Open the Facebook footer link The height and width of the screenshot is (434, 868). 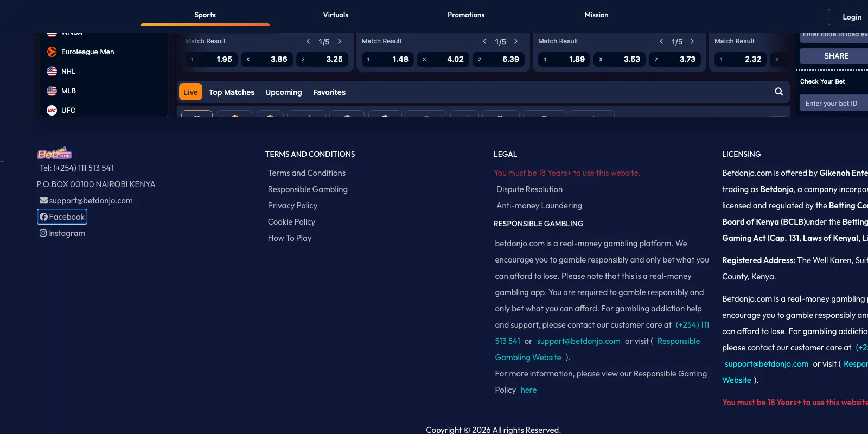[62, 217]
